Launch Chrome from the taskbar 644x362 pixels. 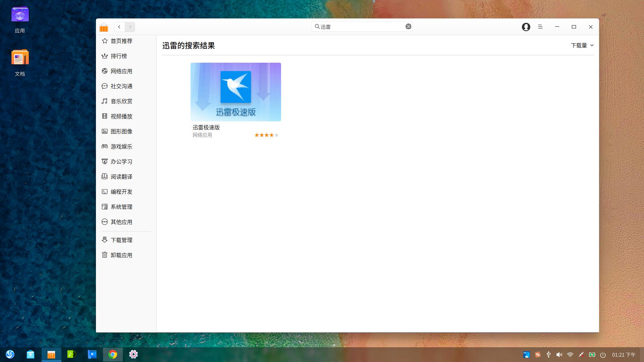[x=113, y=354]
